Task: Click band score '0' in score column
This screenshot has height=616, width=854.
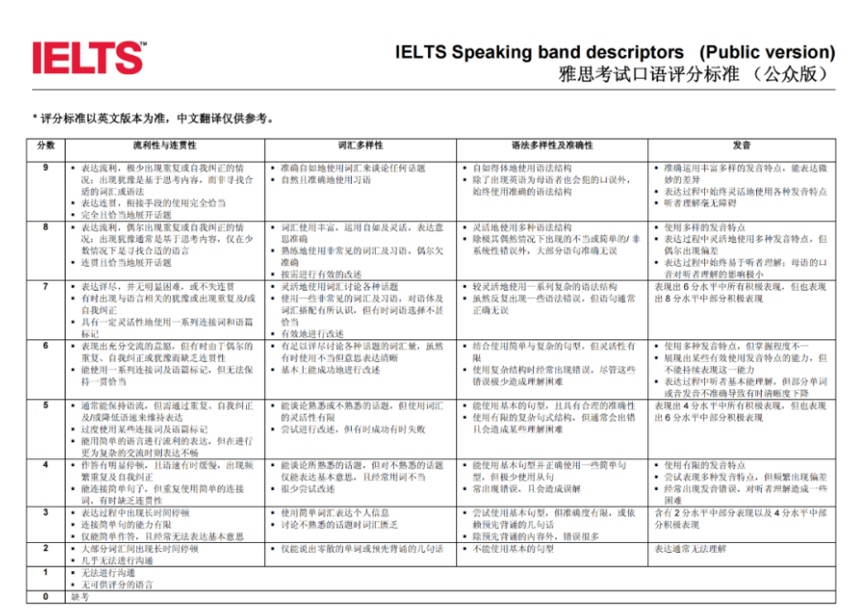Action: pyautogui.click(x=46, y=597)
